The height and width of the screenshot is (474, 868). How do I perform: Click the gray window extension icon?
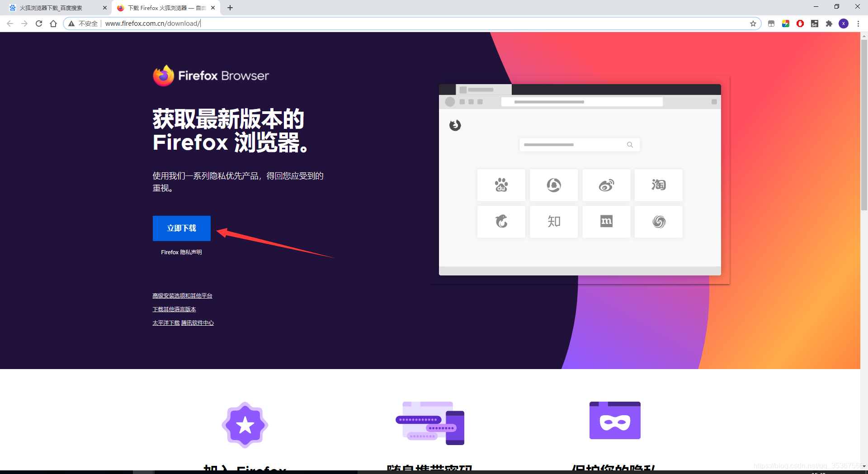pos(771,24)
